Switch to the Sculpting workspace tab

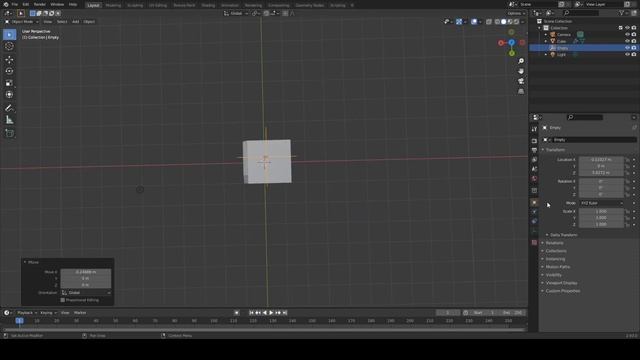click(135, 5)
